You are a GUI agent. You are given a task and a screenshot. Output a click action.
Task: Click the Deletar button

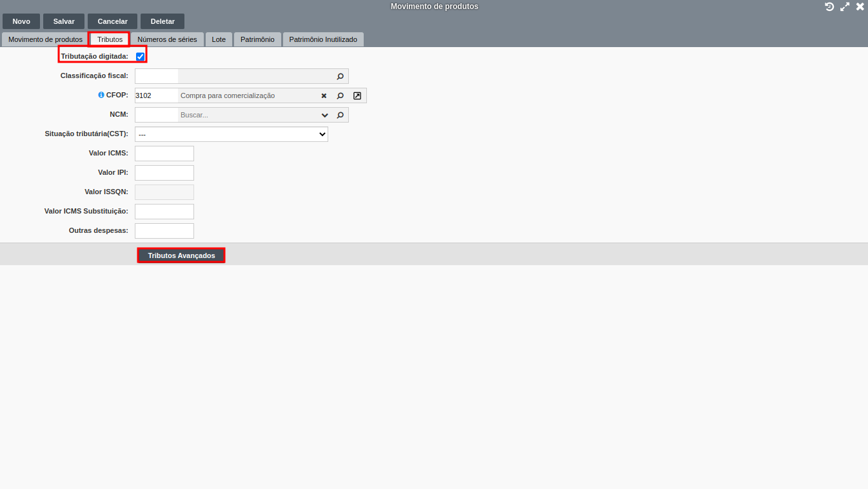point(163,21)
